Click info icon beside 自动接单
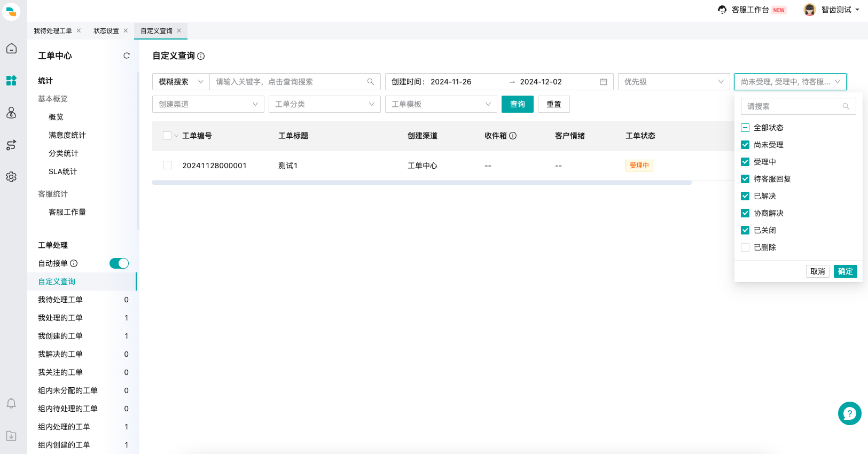Image resolution: width=868 pixels, height=454 pixels. [74, 263]
